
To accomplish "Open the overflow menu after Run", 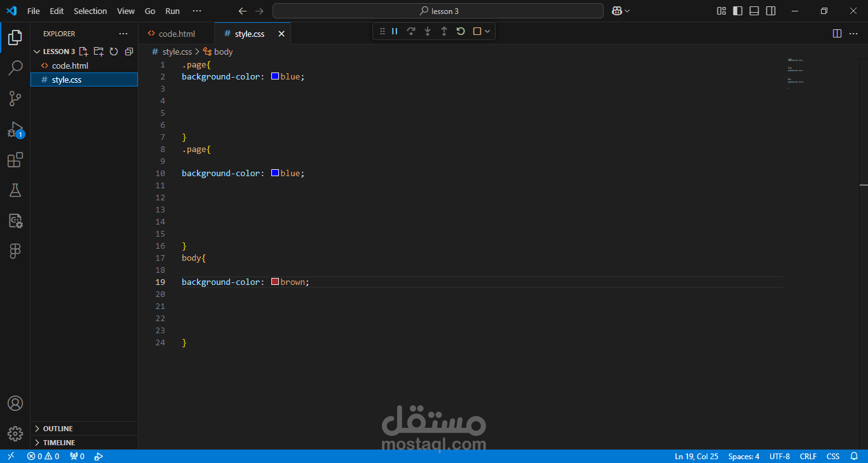I will (197, 11).
